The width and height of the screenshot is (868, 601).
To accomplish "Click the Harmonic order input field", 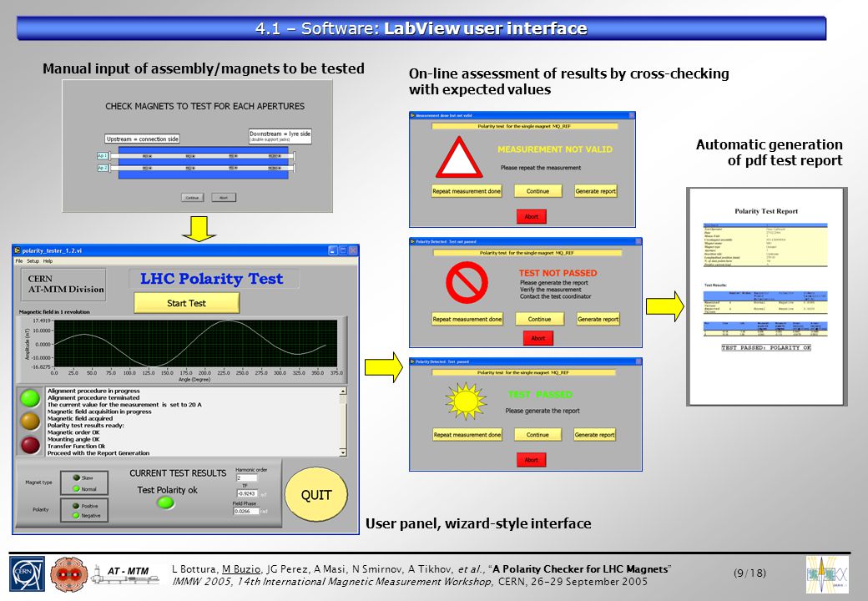I will pos(247,477).
